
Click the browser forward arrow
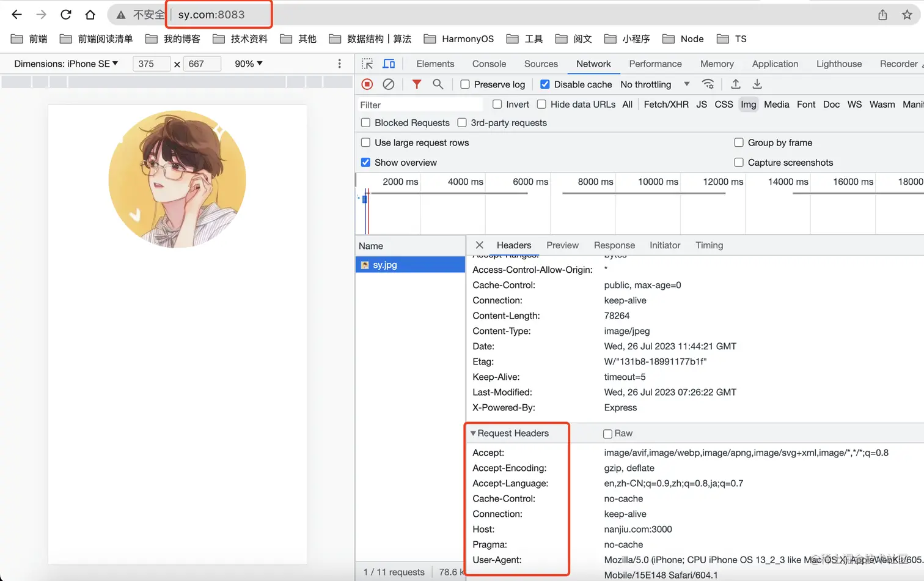coord(41,14)
